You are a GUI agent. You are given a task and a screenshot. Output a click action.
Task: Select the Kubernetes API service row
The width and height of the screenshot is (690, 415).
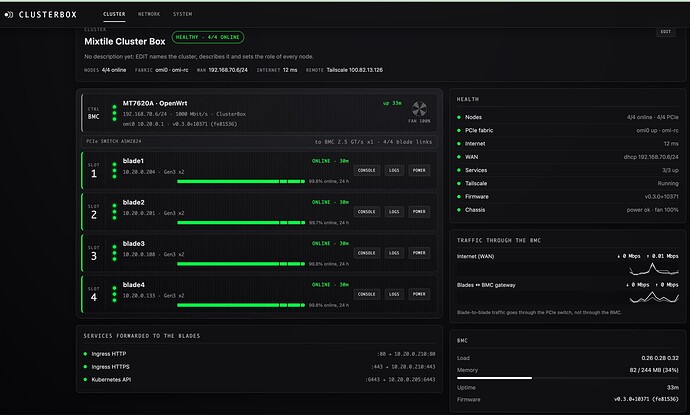pyautogui.click(x=260, y=380)
